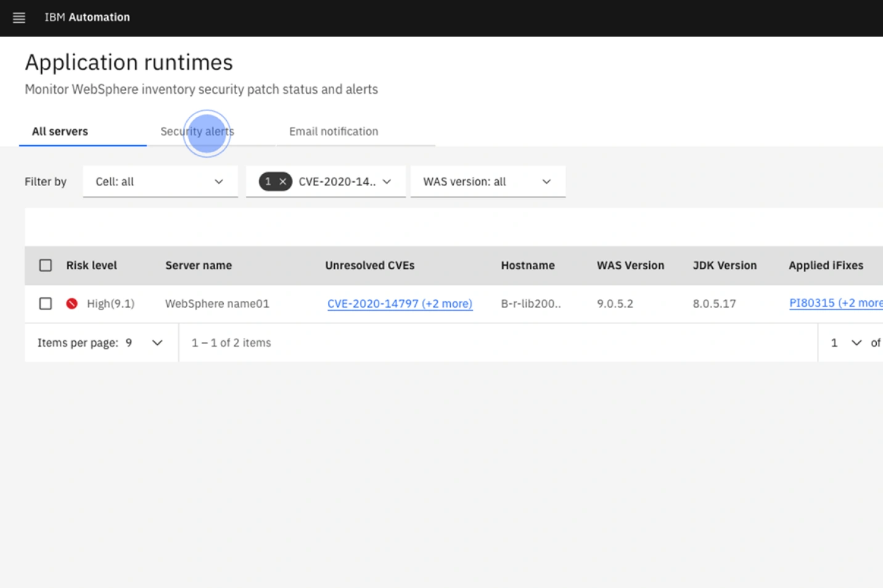Open the CVE-2020-14.. filter dropdown
Viewport: 883px width, 588px height.
[x=344, y=182]
